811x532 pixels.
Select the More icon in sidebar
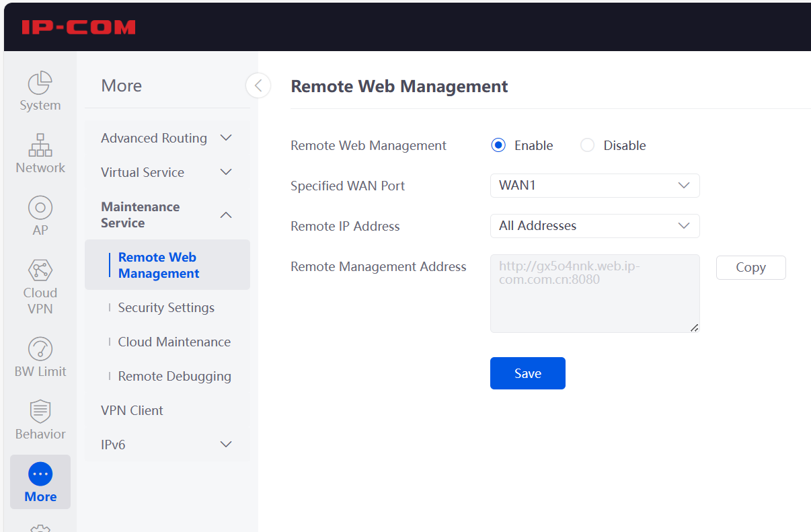40,474
